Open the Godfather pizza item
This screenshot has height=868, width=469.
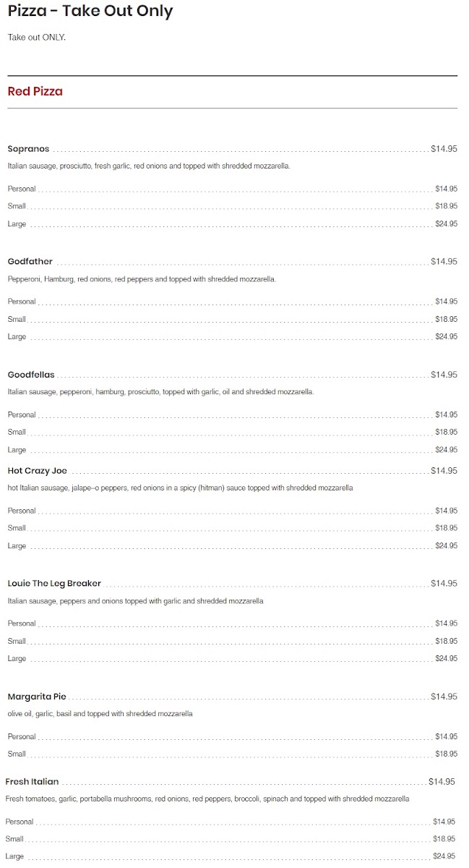(30, 262)
